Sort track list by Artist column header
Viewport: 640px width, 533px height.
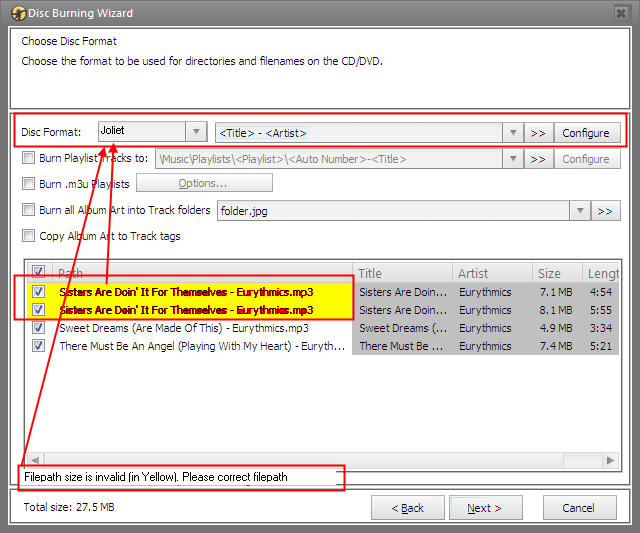click(x=491, y=273)
